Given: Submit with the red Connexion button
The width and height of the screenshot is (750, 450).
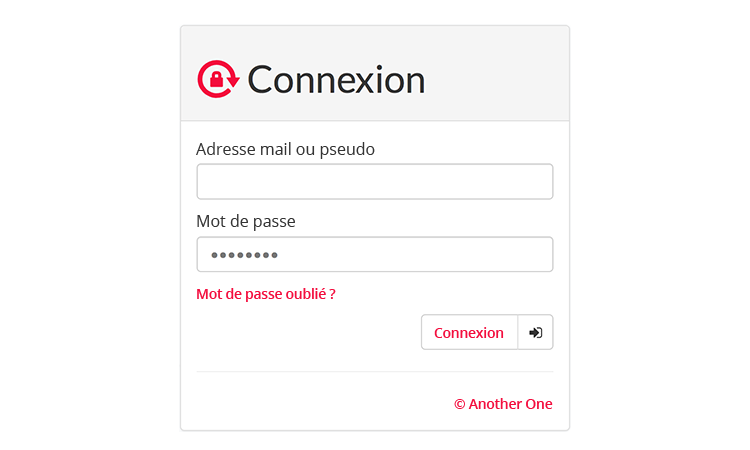Looking at the screenshot, I should (x=469, y=332).
